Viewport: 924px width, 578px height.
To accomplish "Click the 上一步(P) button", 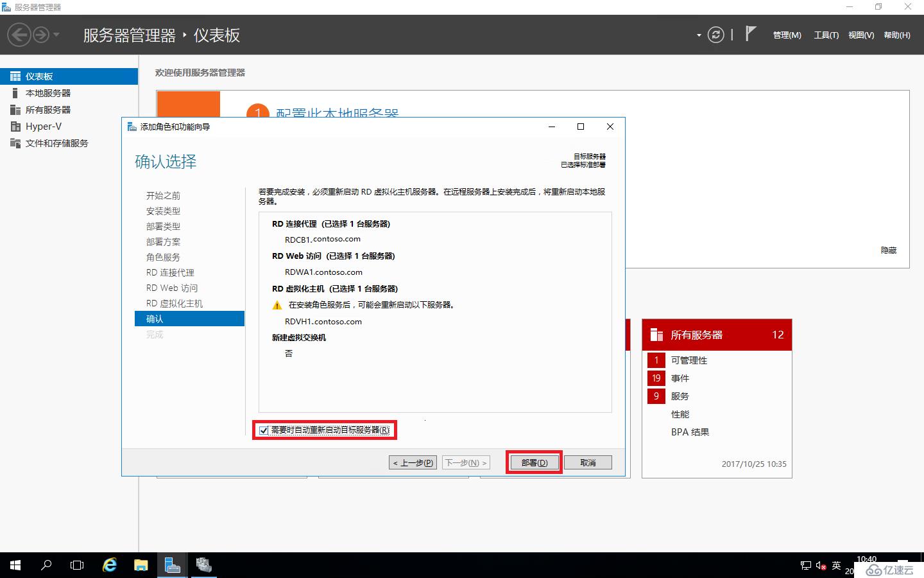I will coord(413,462).
